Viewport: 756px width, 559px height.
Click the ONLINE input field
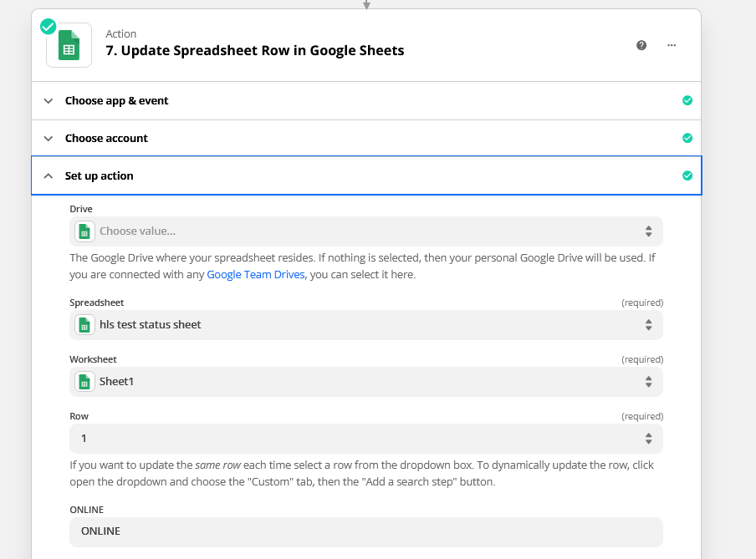pos(366,531)
